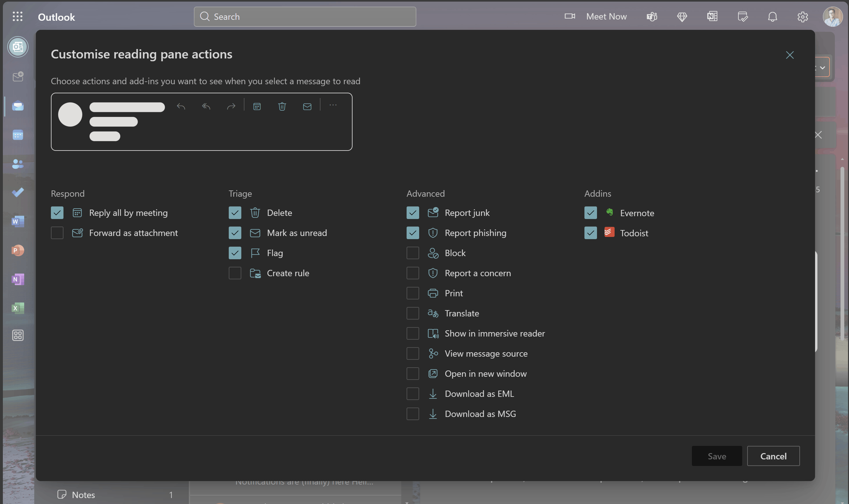Select the To Do checkmark icon in sidebar
The image size is (849, 504).
(x=17, y=192)
